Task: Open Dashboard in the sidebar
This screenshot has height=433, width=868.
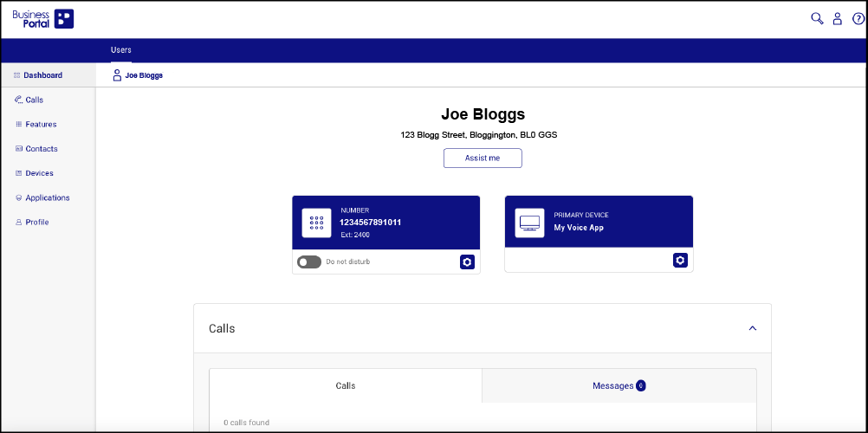Action: [49, 75]
